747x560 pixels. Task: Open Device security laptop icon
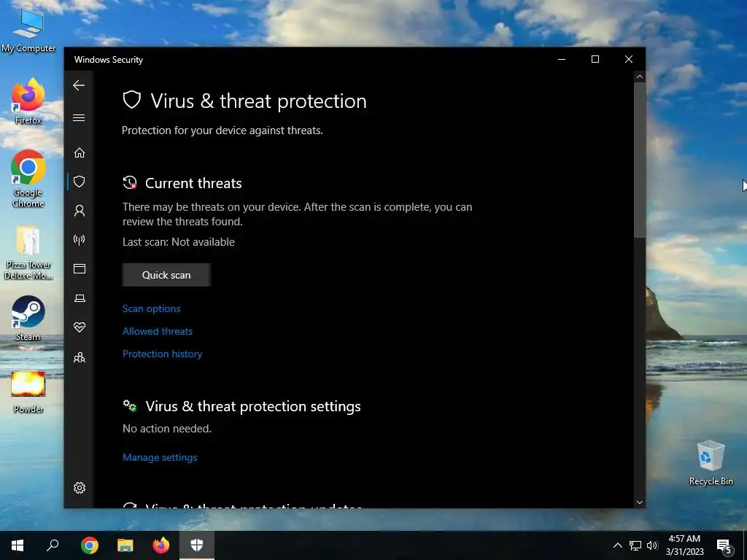(80, 298)
